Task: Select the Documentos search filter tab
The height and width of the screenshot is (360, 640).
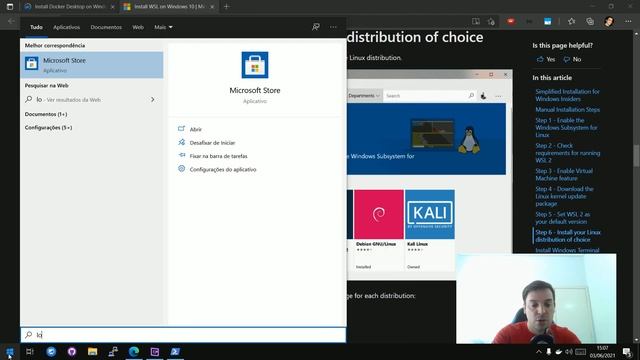Action: click(106, 27)
